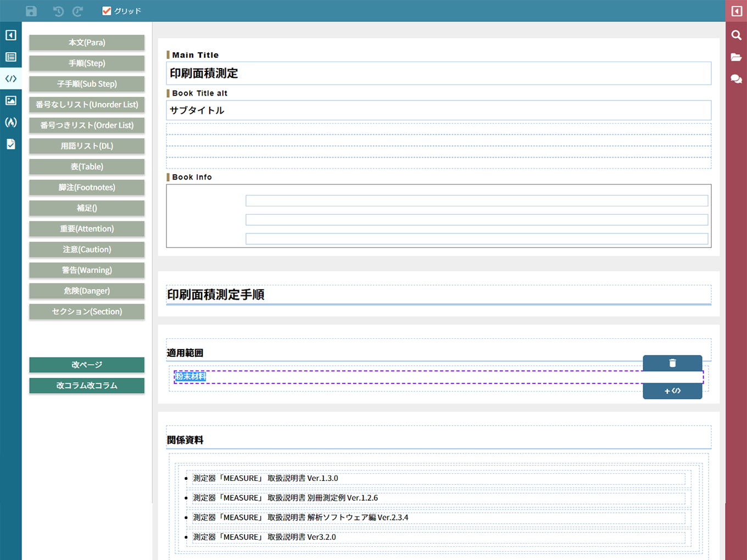
Task: Select the code elements tab icon
Action: [11, 79]
